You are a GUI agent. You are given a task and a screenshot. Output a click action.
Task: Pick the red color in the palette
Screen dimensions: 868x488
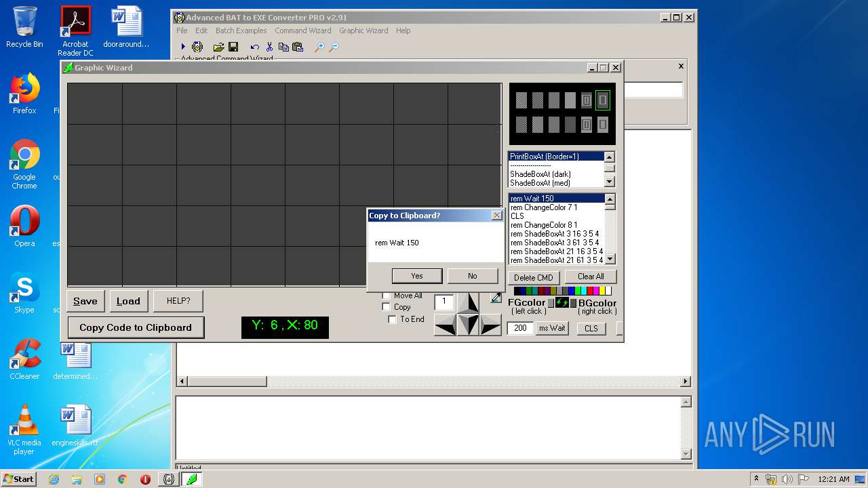click(x=590, y=291)
